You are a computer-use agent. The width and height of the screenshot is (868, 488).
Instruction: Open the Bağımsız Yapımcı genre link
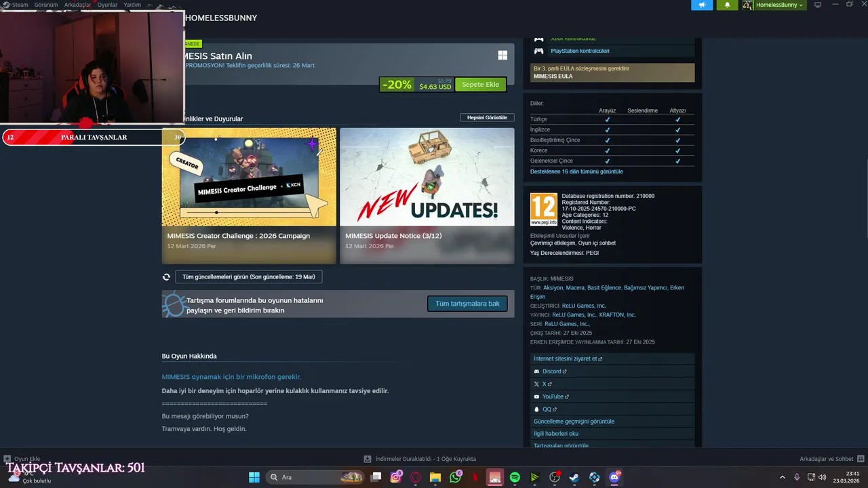[645, 288]
